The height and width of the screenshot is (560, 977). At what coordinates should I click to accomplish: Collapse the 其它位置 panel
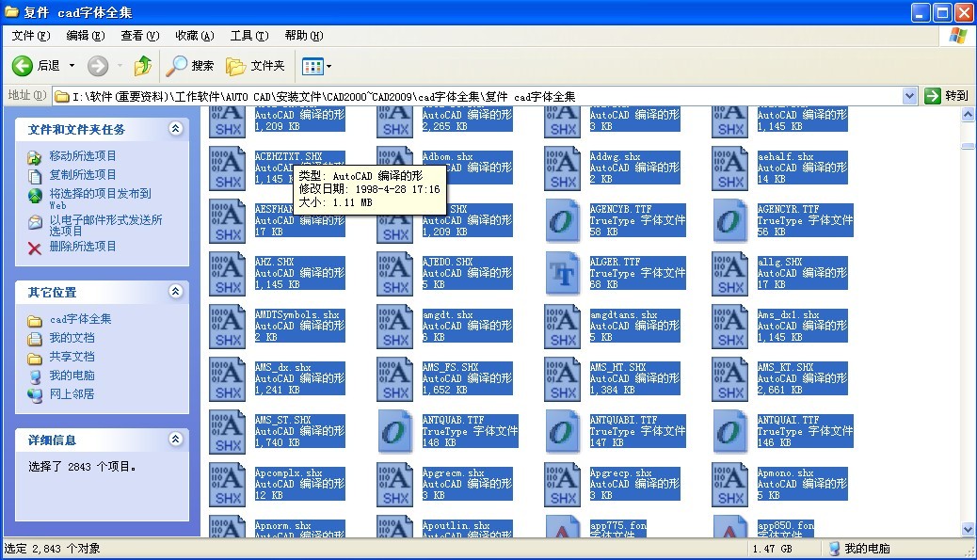176,292
